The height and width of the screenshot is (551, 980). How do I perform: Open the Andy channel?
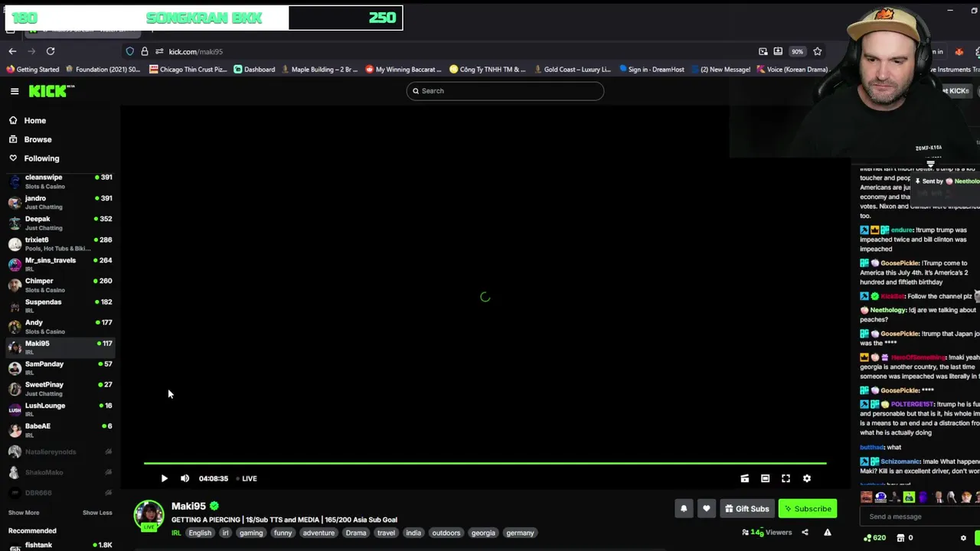[60, 327]
